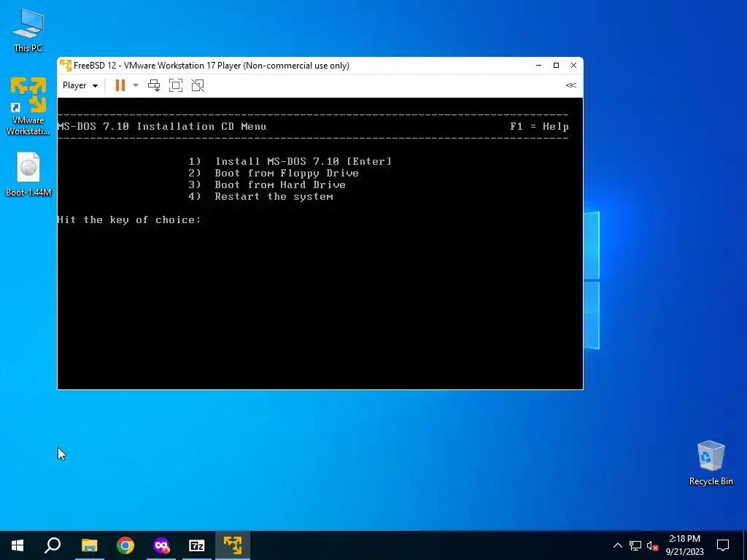Enter full screen mode in VMware Player
747x560 pixels.
(176, 85)
